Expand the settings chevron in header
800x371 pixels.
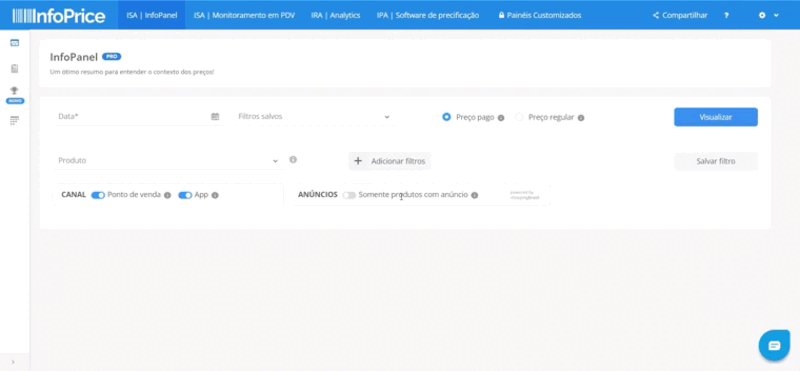[x=776, y=15]
